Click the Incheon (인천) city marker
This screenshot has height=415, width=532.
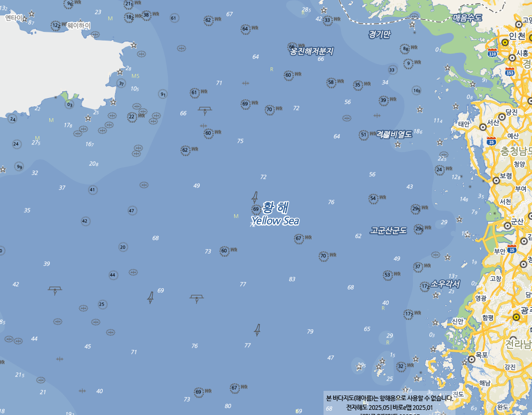(505, 43)
